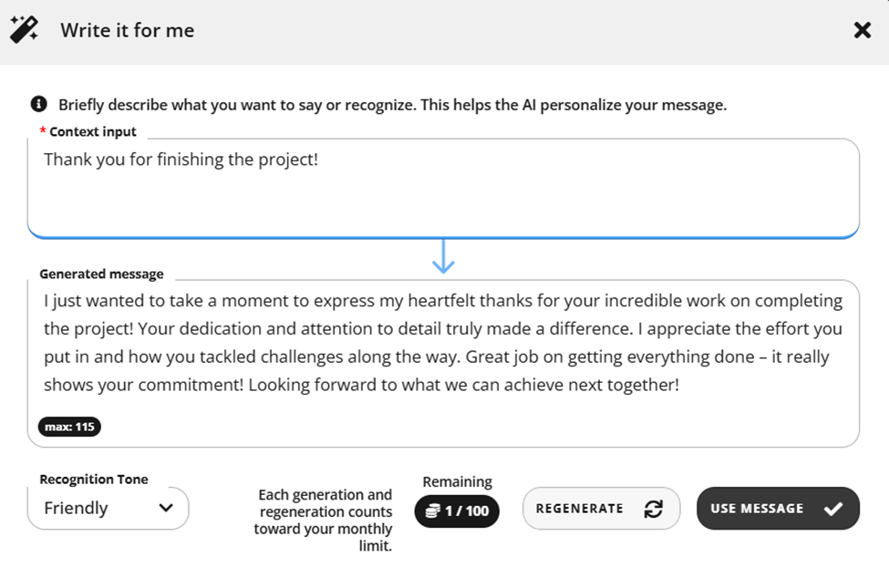Open the Recognition Tone dropdown showing Friendly
Image resolution: width=889 pixels, height=588 pixels.
(x=108, y=508)
